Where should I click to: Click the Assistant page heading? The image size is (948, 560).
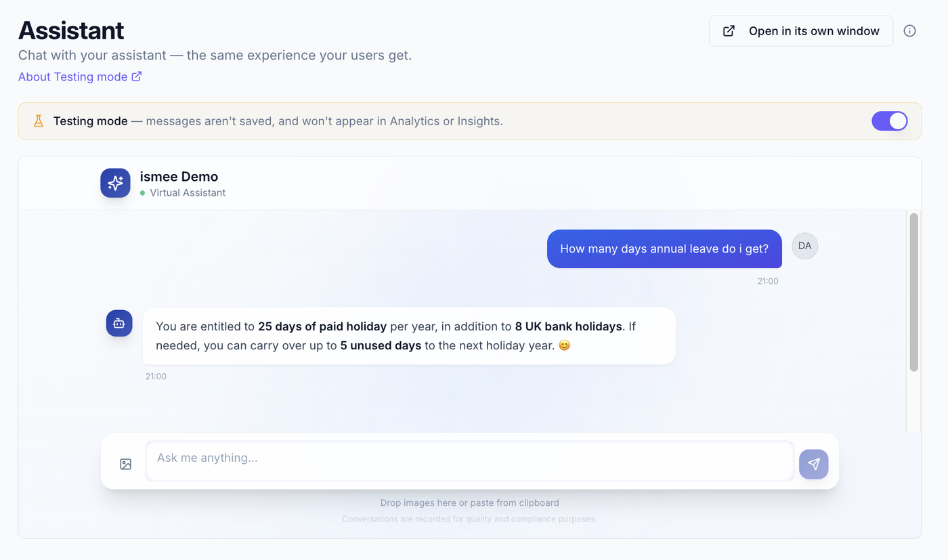[71, 30]
